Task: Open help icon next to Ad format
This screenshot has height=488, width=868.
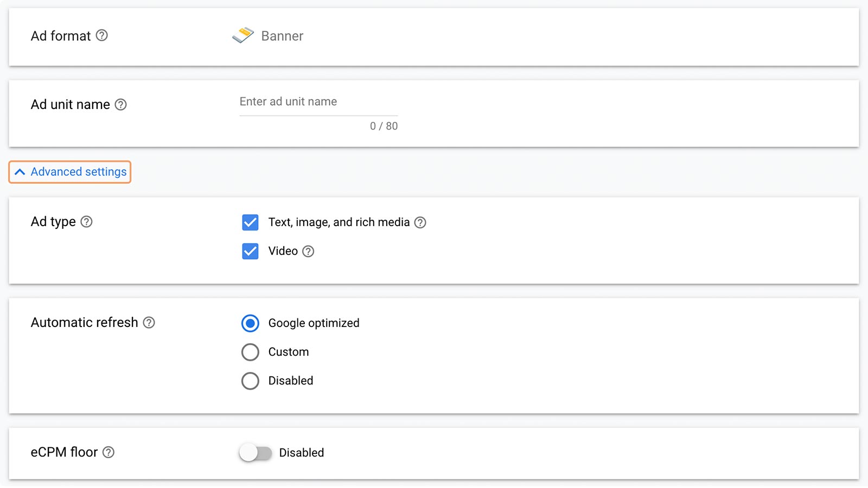Action: click(x=101, y=35)
